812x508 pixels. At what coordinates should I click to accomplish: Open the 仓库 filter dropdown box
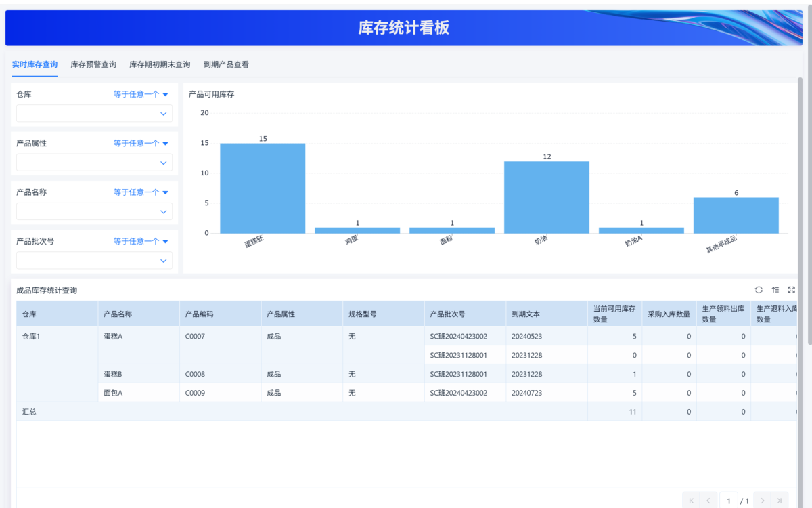pos(94,114)
